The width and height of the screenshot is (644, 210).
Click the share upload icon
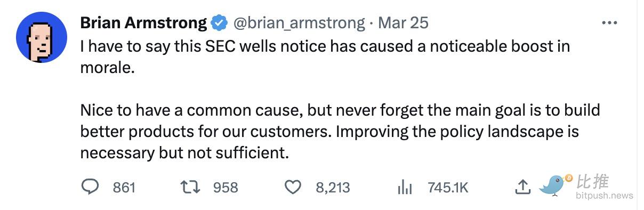point(523,186)
